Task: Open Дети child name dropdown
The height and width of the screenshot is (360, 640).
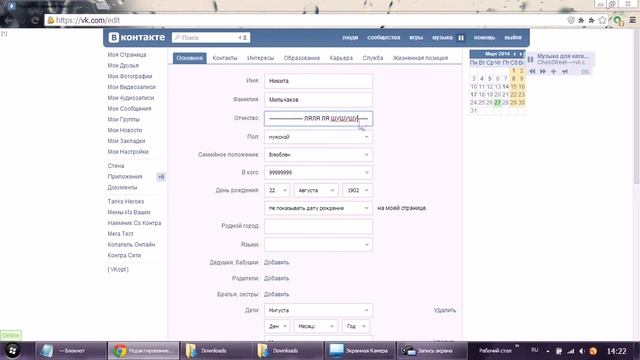Action: tap(318, 310)
